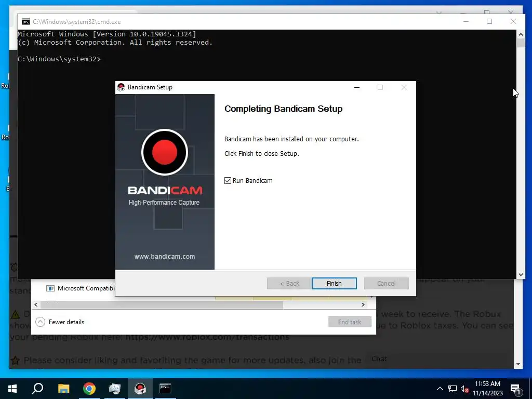Screen dimensions: 532x399
Task: Click the Back button in Bandicam Setup
Action: 289,283
